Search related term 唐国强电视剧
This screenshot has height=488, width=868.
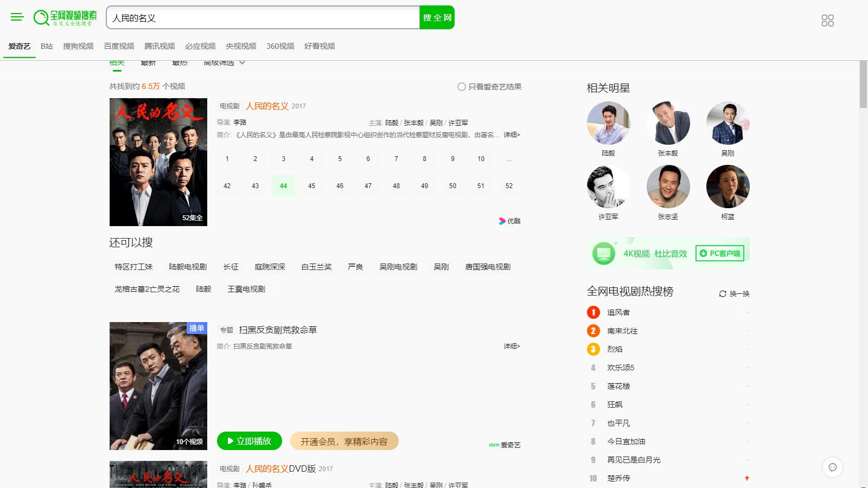point(488,267)
